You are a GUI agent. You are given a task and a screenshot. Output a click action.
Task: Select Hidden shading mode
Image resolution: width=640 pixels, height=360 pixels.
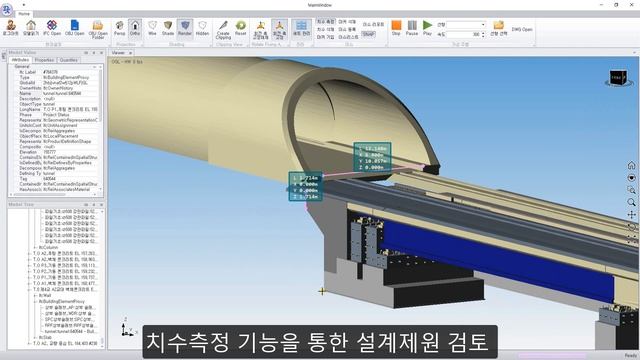pyautogui.click(x=202, y=28)
